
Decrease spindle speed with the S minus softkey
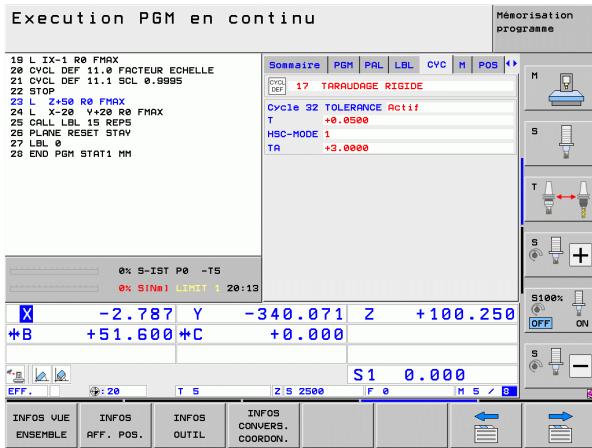pos(580,365)
